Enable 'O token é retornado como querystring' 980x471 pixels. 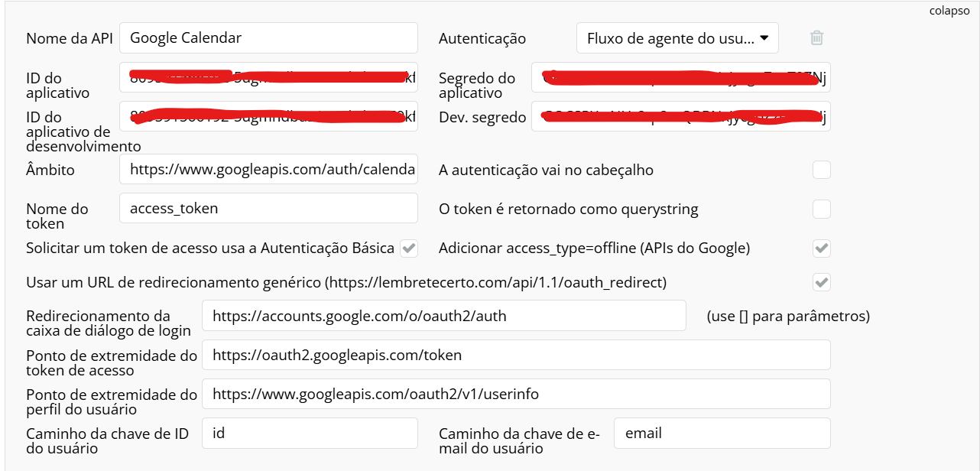822,209
